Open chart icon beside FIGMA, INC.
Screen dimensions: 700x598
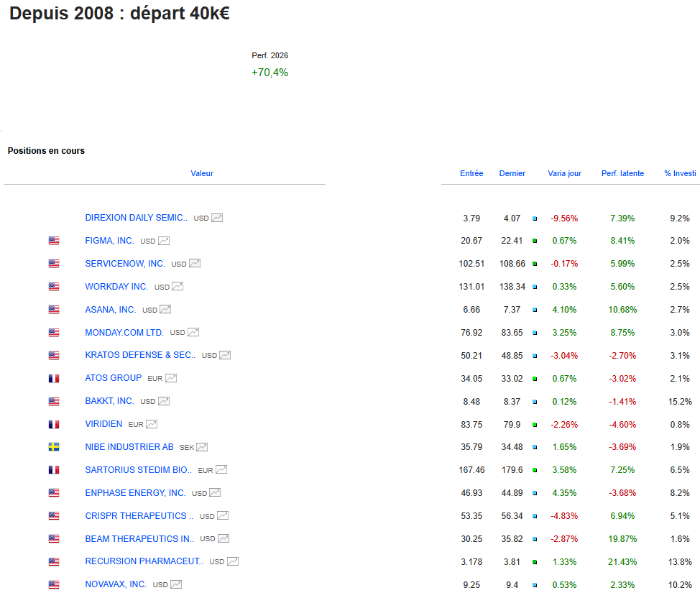(x=164, y=241)
